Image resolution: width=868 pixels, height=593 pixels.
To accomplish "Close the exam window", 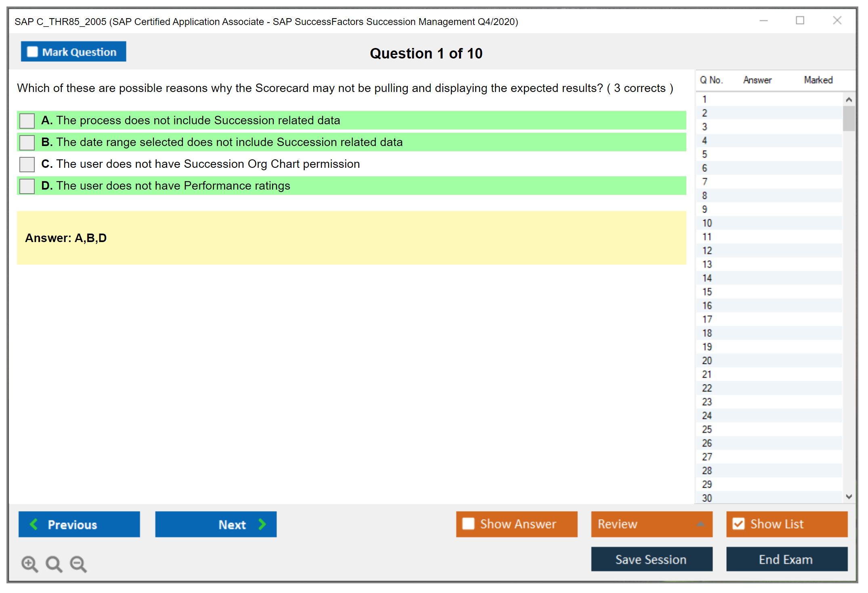I will tap(837, 21).
